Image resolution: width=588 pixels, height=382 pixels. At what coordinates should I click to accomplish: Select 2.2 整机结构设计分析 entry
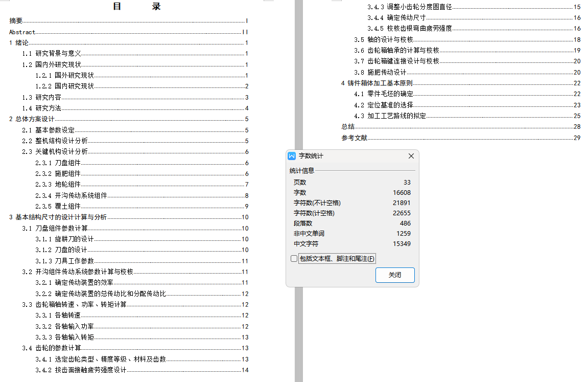point(135,141)
